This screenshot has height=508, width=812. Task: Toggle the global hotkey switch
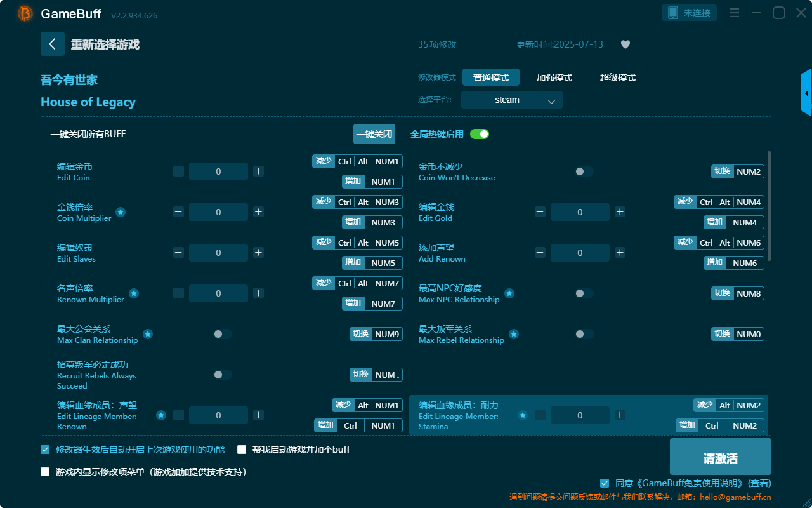point(480,134)
